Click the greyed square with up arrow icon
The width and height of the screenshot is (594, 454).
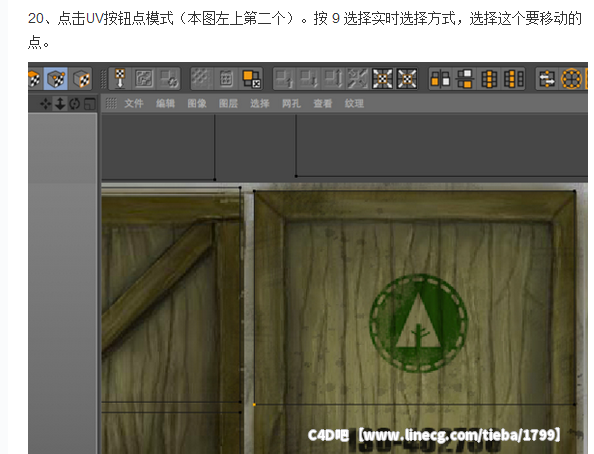283,79
